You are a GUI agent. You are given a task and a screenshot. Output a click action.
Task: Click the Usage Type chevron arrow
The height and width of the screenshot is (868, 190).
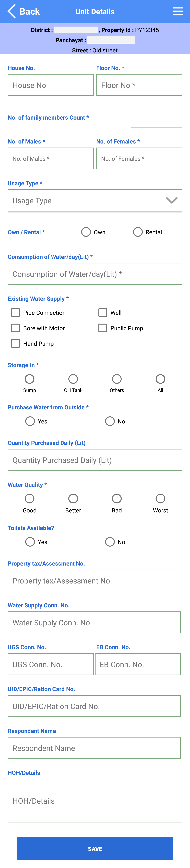click(x=172, y=200)
